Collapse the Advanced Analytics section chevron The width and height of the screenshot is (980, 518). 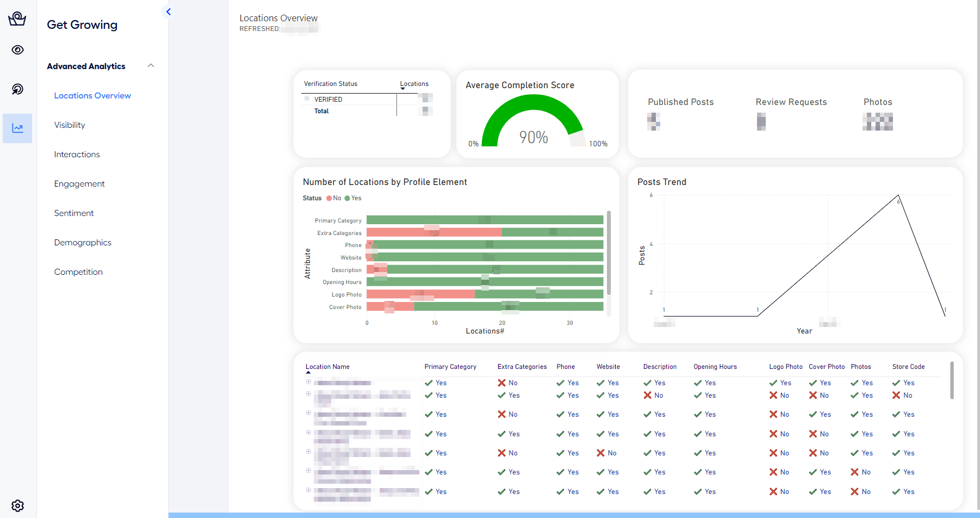[x=151, y=66]
